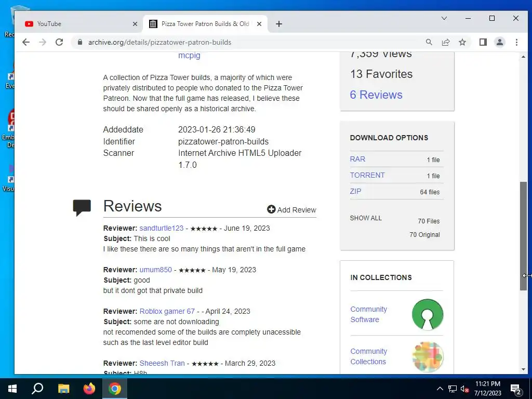Click identifier value 'pizzatower-patron-builds'
The image size is (532, 399).
point(223,141)
